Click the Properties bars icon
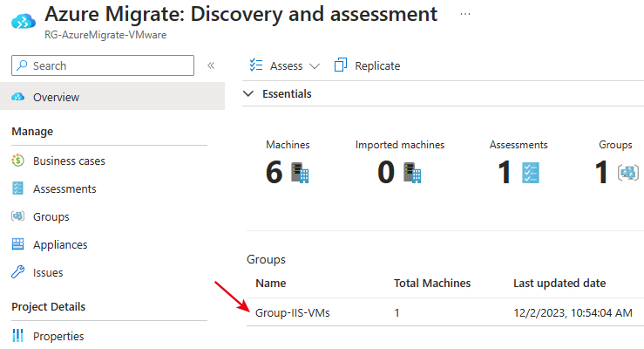The width and height of the screenshot is (644, 349). pyautogui.click(x=18, y=336)
